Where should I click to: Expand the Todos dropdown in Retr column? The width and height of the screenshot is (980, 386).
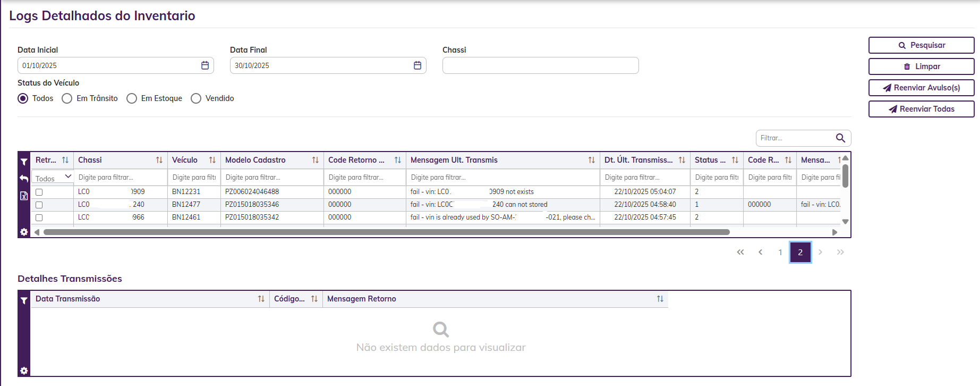click(53, 178)
